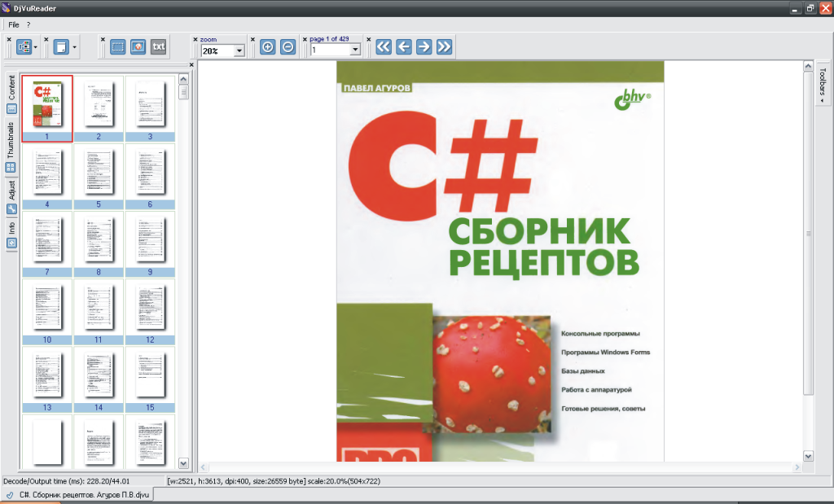The height and width of the screenshot is (504, 834).
Task: Jump to the last page with the double-right arrow
Action: [x=444, y=46]
